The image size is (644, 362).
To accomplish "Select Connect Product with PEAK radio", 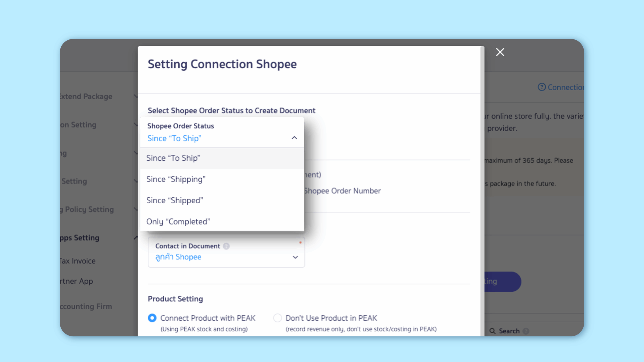I will click(x=152, y=318).
